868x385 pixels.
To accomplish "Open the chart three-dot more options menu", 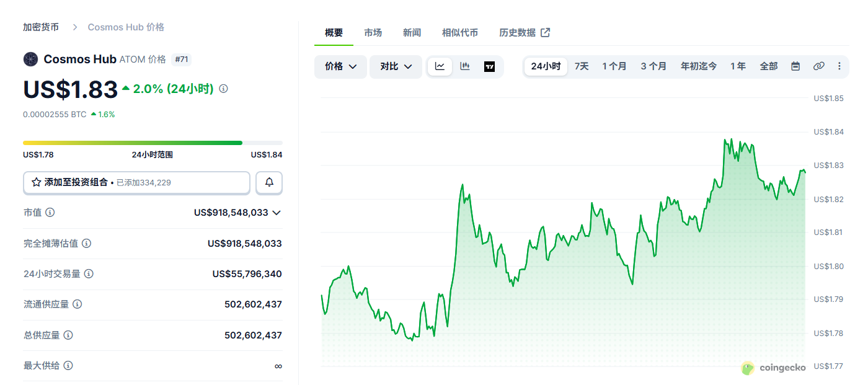I will coord(839,66).
